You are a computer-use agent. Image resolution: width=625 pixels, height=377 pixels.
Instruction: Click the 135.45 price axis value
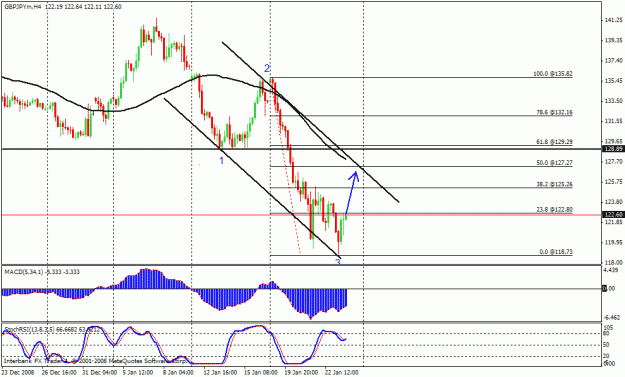point(614,81)
